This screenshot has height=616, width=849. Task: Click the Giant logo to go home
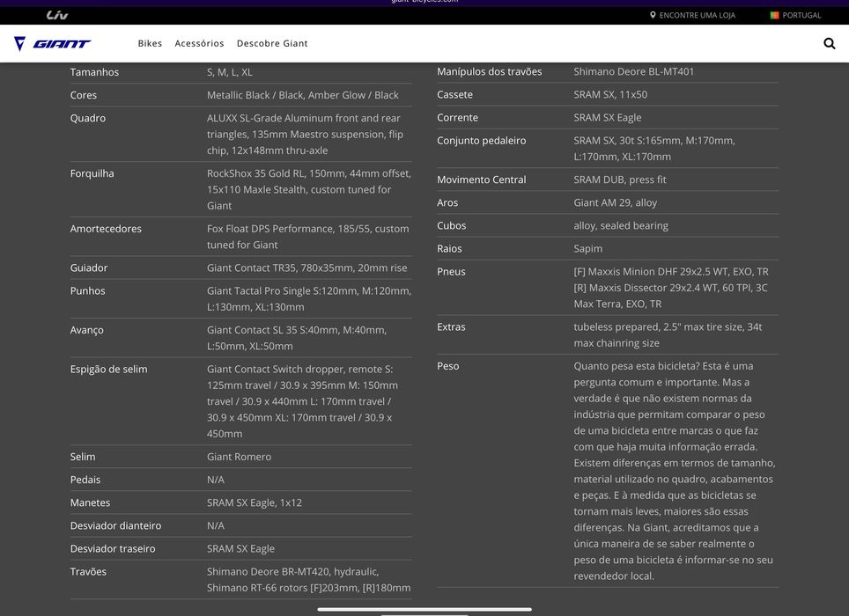53,43
